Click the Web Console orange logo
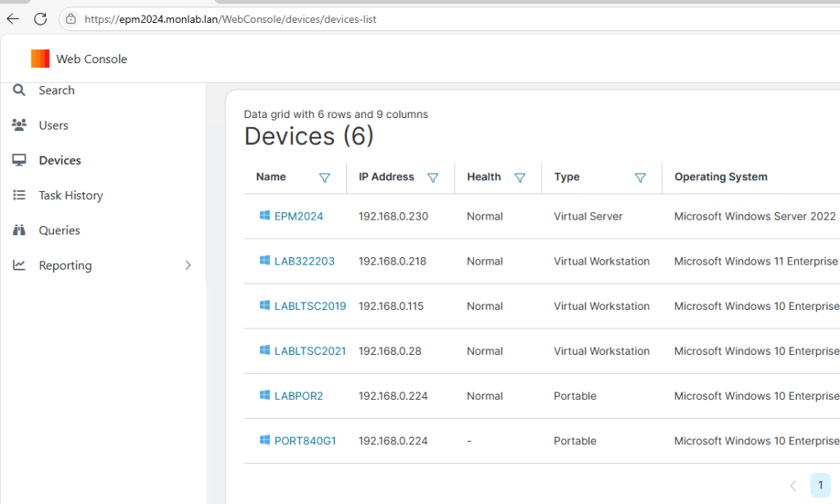Viewport: 840px width, 504px height. pyautogui.click(x=40, y=59)
